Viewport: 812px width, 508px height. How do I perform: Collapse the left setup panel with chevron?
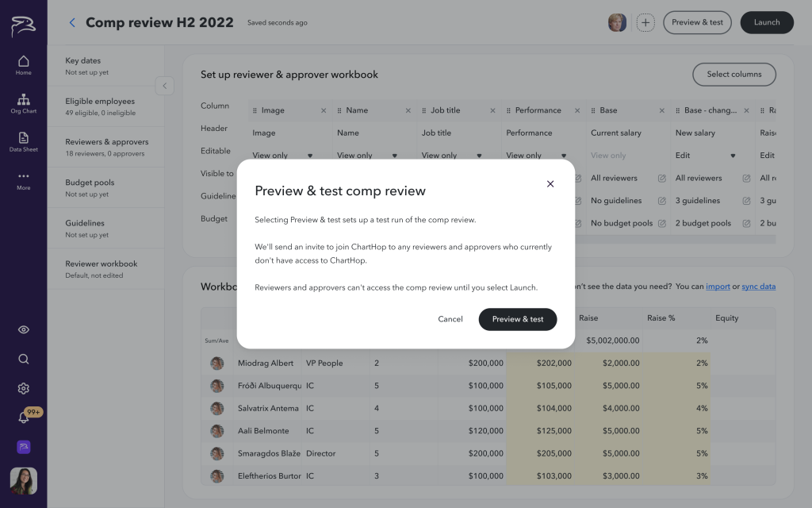point(164,86)
